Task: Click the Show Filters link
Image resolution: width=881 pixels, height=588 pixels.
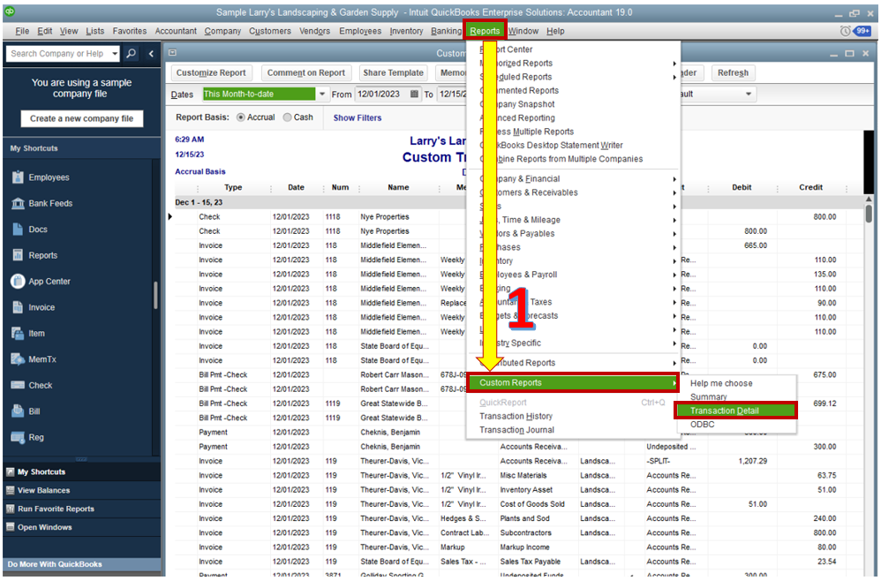Action: click(x=358, y=118)
